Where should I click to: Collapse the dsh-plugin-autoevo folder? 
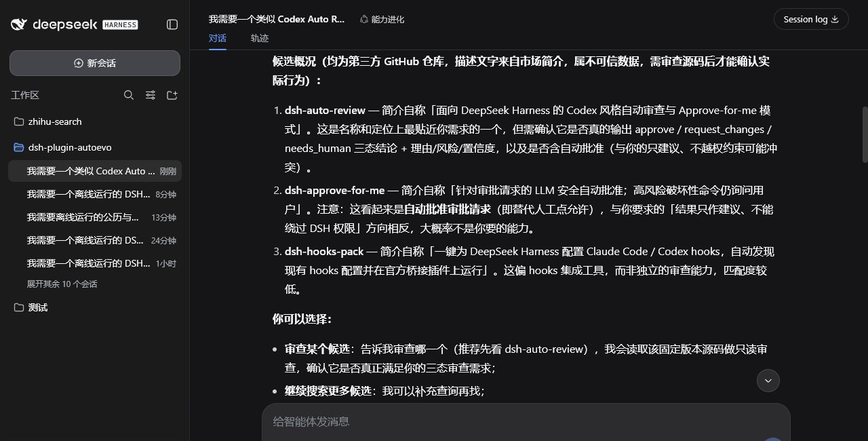coord(95,147)
